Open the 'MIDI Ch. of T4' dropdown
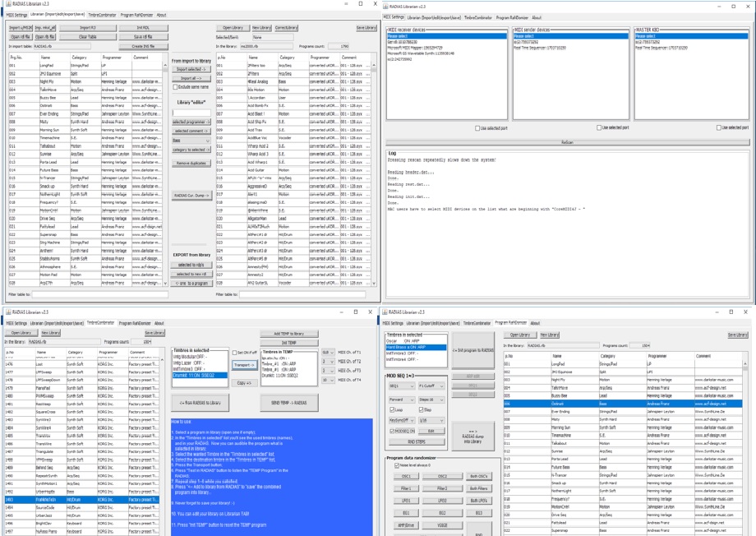The width and height of the screenshot is (756, 536). click(x=329, y=380)
